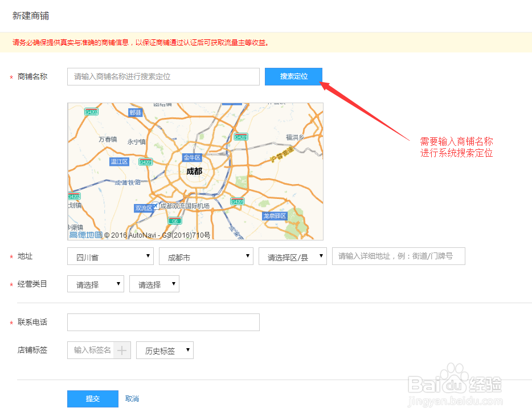Click the 商铺名称 shop name input field
The image size is (532, 420).
click(x=163, y=76)
